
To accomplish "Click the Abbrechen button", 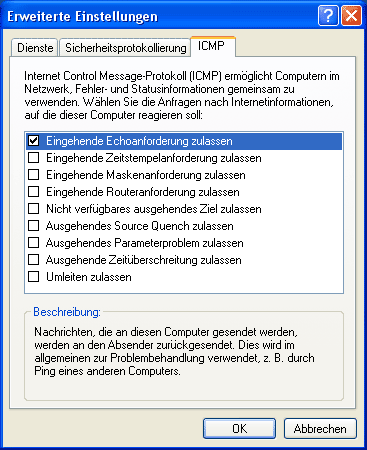I will (320, 428).
